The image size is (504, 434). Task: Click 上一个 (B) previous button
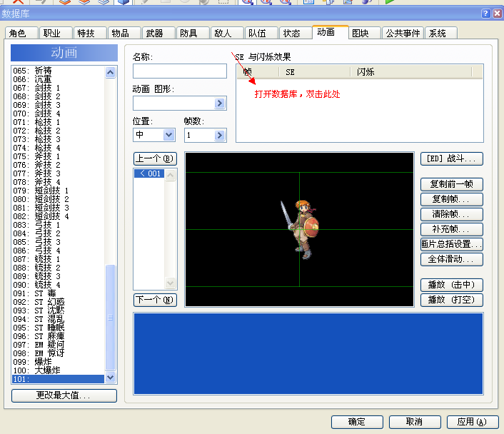pyautogui.click(x=155, y=158)
